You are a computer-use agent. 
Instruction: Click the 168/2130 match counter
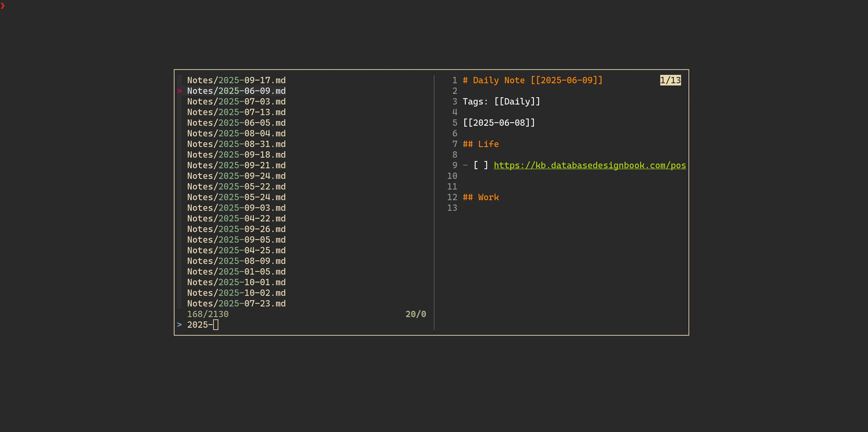coord(208,314)
